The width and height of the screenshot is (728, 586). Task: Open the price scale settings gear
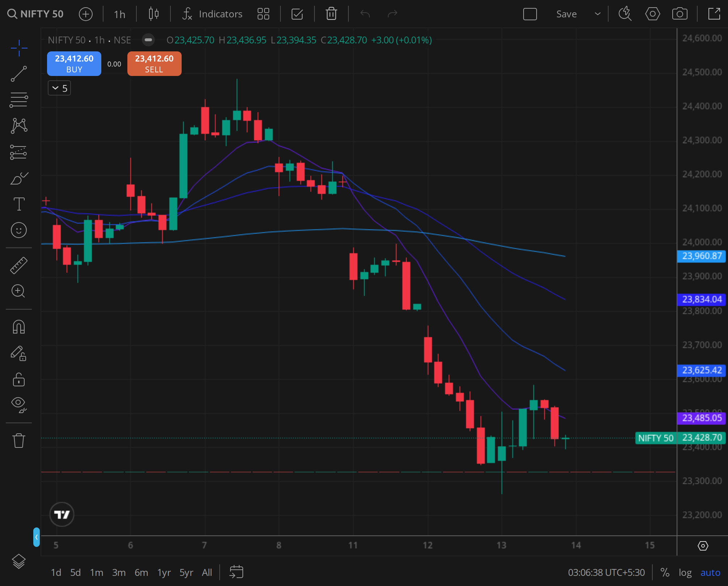point(703,546)
